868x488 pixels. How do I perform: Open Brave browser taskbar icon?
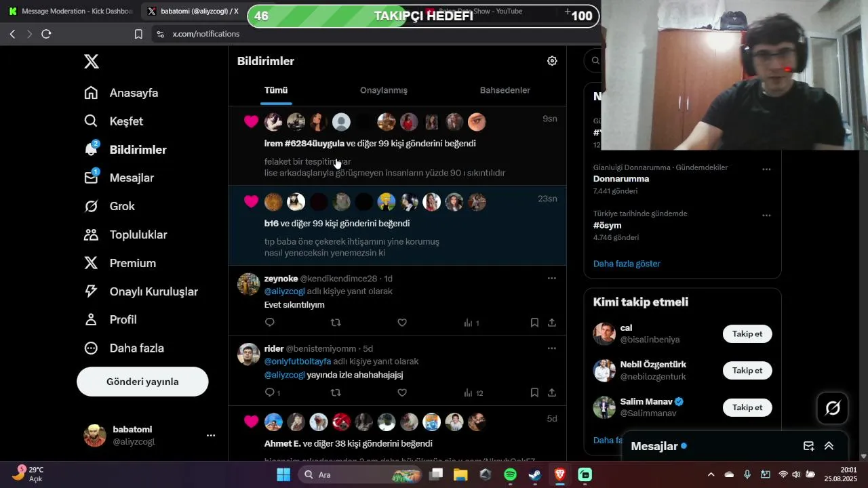pos(559,474)
